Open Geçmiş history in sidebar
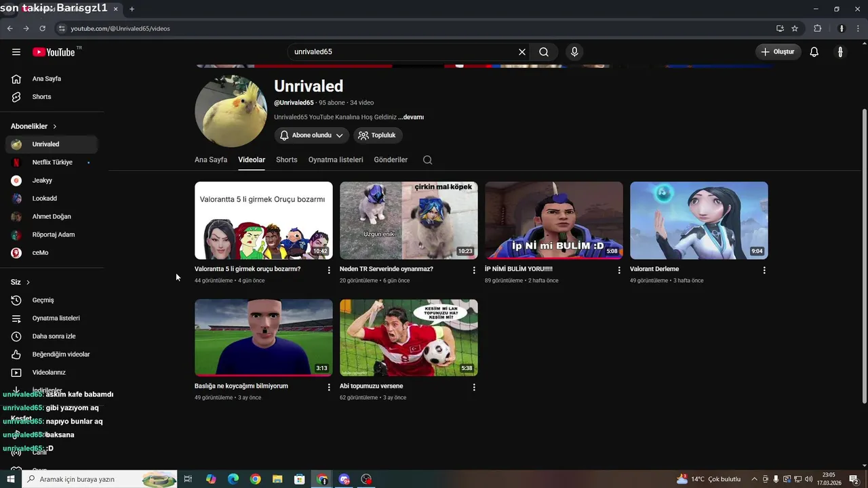868x488 pixels. point(52,300)
